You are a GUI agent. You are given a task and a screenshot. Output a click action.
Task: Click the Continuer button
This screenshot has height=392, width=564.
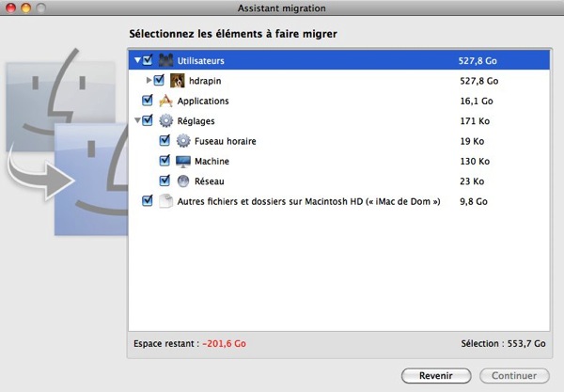(513, 375)
